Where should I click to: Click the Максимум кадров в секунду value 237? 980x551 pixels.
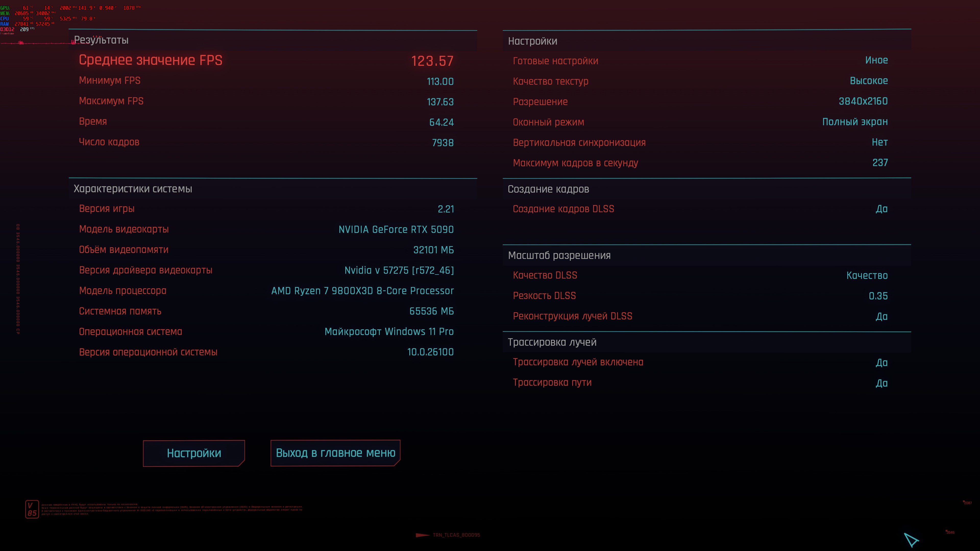[880, 163]
